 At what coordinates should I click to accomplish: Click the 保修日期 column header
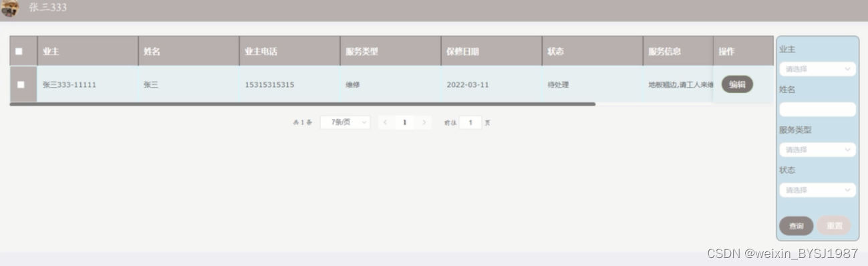(491, 51)
